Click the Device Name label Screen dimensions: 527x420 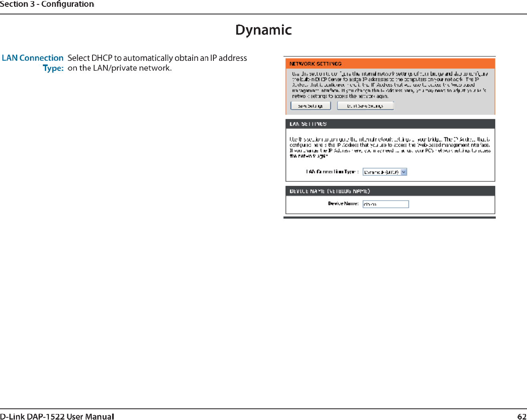coord(343,203)
